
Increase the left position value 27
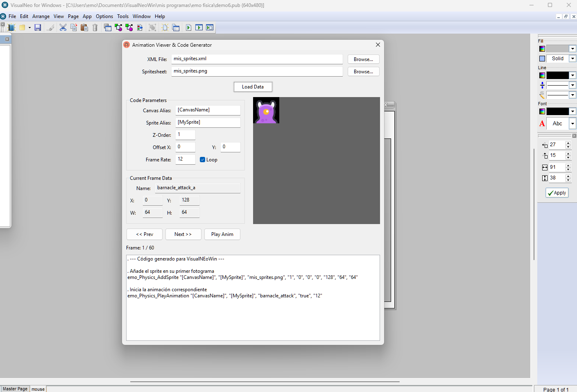coord(568,143)
